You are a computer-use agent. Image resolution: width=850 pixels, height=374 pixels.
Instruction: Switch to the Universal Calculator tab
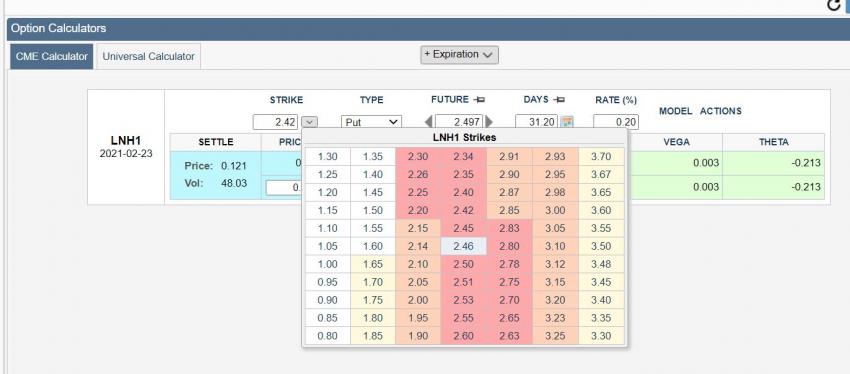coord(148,56)
